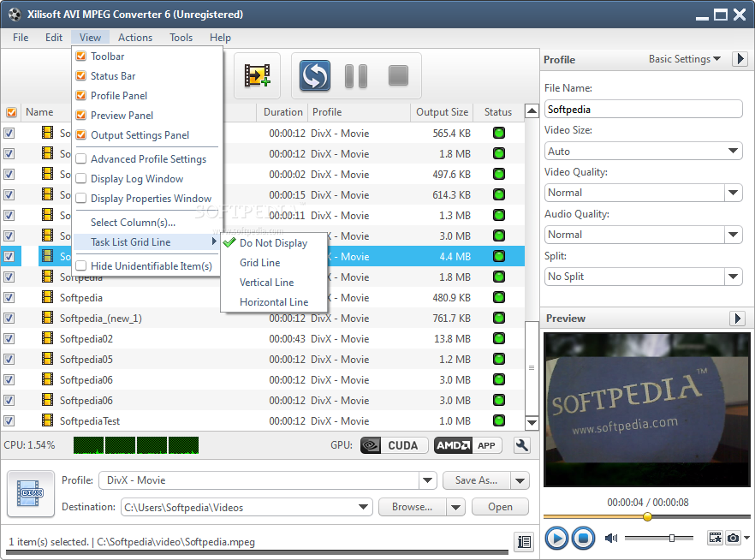Click the preview seek slider handle

pos(648,516)
